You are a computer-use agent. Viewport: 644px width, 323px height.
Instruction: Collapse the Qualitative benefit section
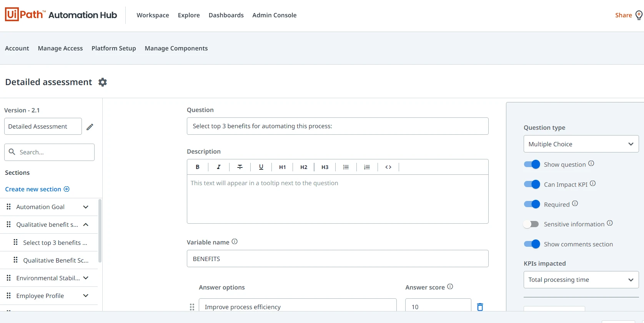[x=86, y=225]
